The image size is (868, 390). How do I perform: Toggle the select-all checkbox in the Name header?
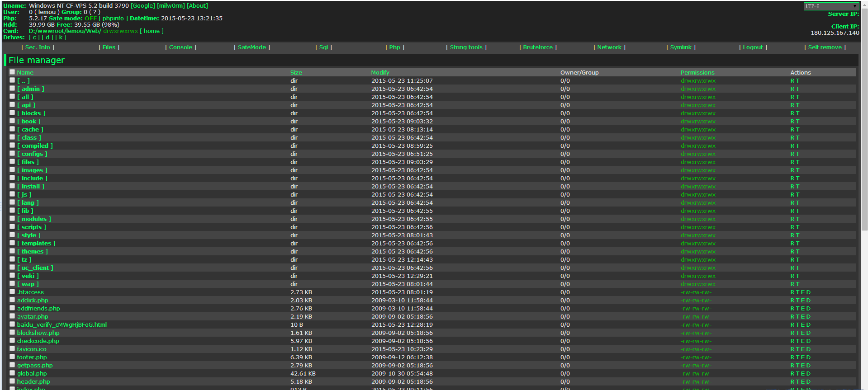click(x=12, y=72)
